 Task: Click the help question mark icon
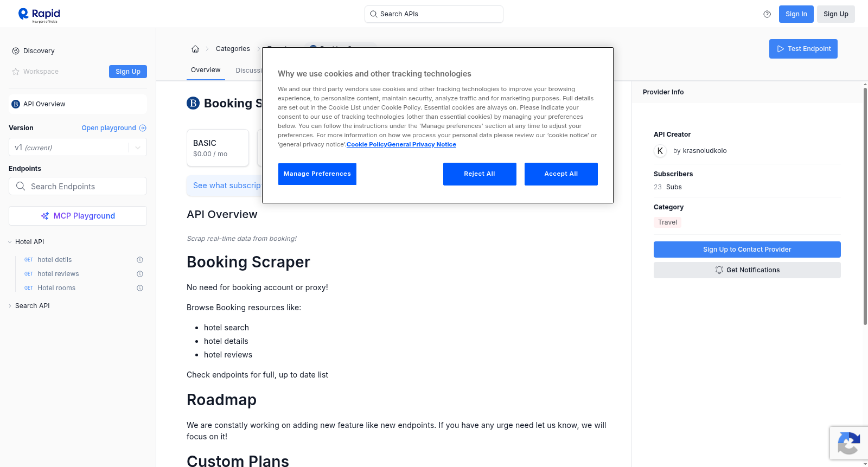[767, 14]
